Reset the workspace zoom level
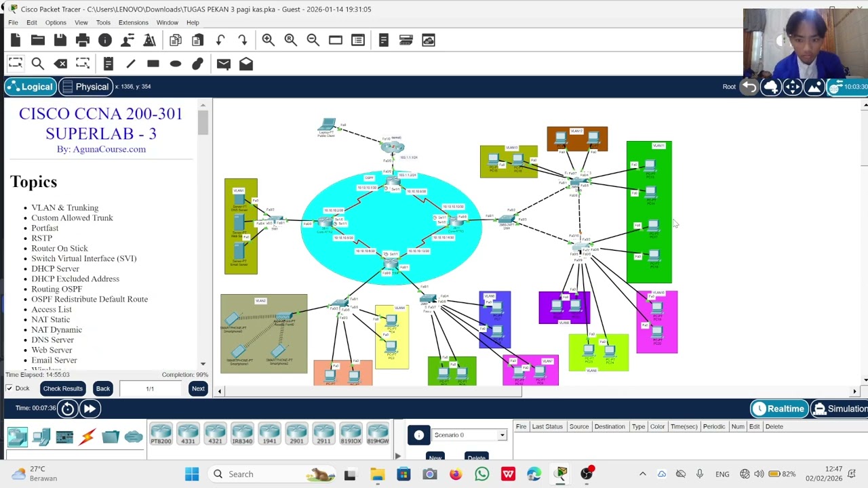868x488 pixels. [291, 41]
